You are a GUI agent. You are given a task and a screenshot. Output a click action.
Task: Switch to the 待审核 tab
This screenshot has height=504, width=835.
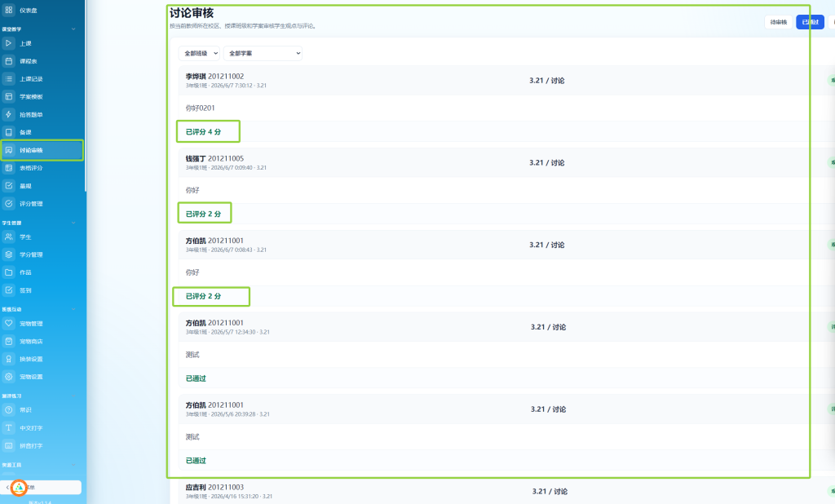coord(779,22)
